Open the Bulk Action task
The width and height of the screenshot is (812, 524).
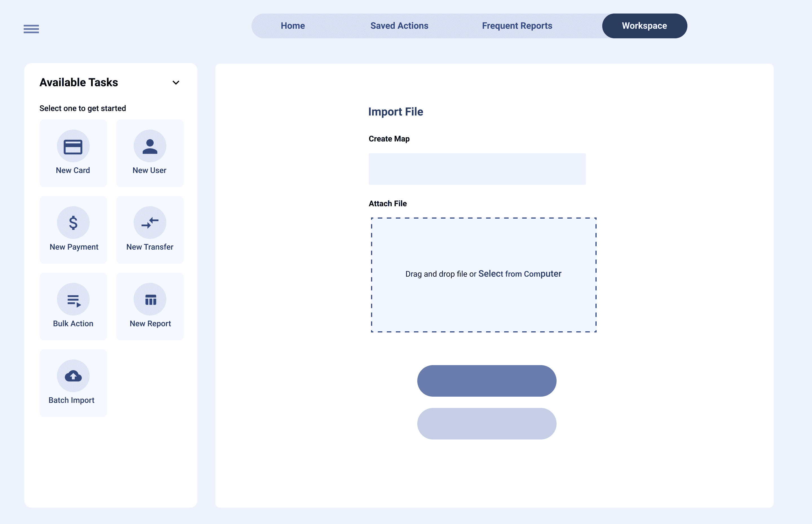73,299
